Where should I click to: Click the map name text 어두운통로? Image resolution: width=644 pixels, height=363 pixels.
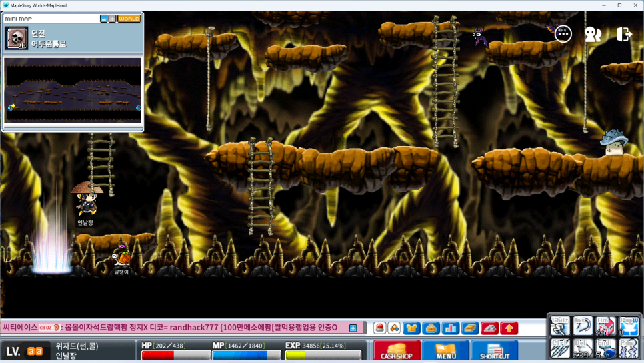49,44
